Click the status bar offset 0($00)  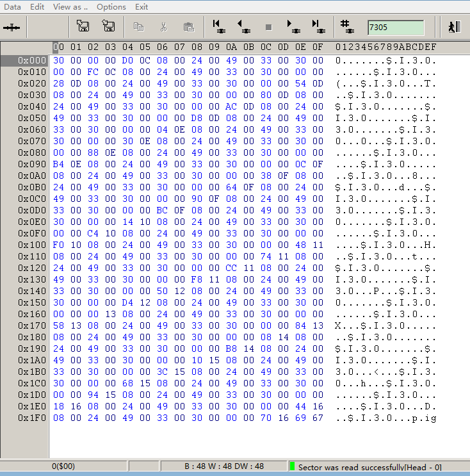coord(63,466)
